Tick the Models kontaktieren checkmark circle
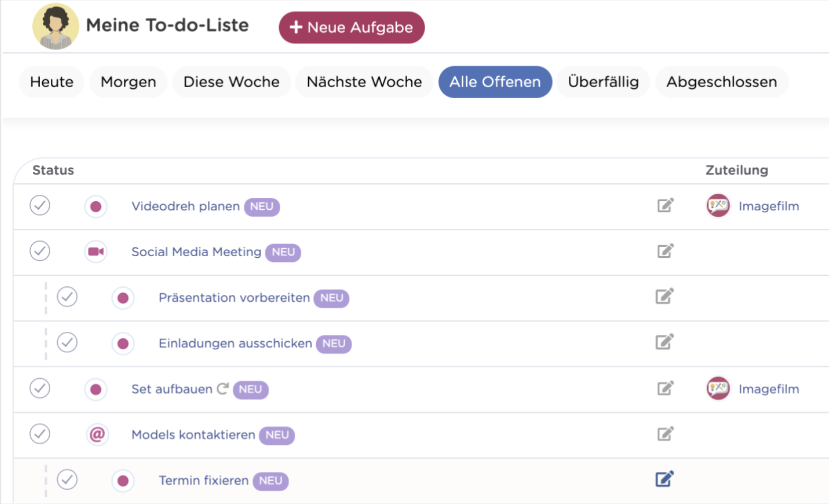Viewport: 829px width, 504px height. pyautogui.click(x=40, y=434)
